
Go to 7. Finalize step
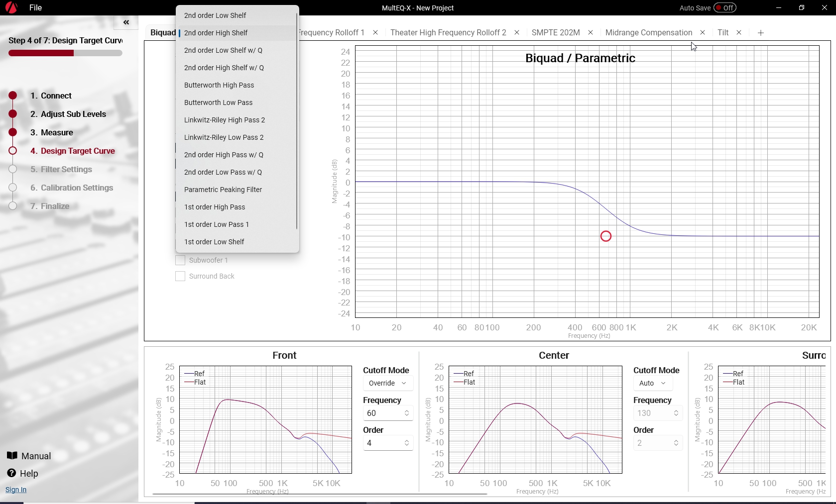(x=50, y=206)
